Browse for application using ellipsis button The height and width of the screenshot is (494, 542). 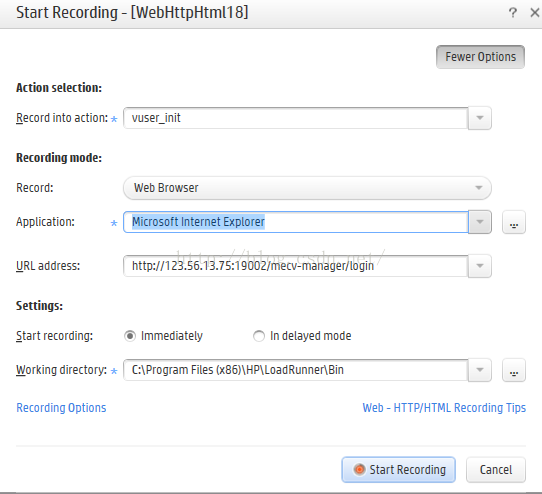click(514, 222)
